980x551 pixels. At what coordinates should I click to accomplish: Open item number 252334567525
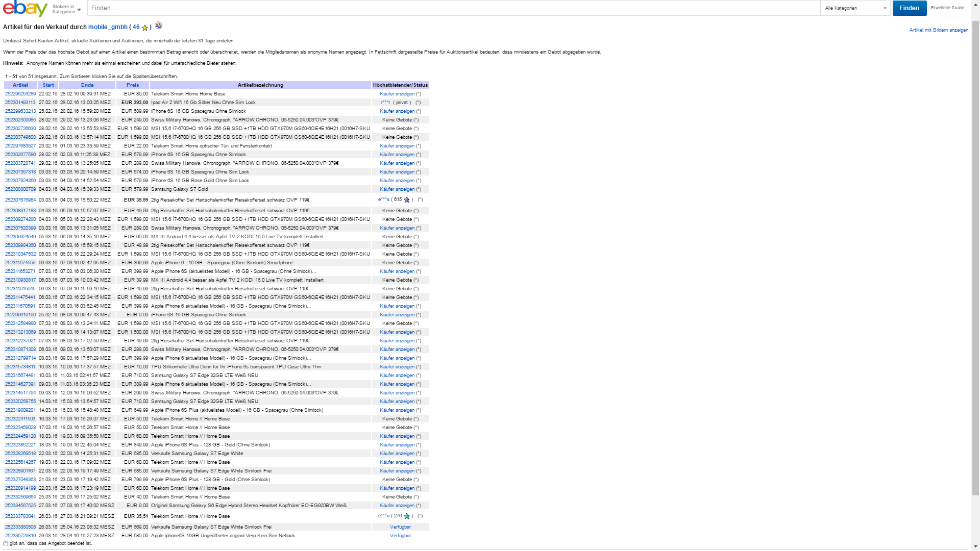pyautogui.click(x=20, y=506)
